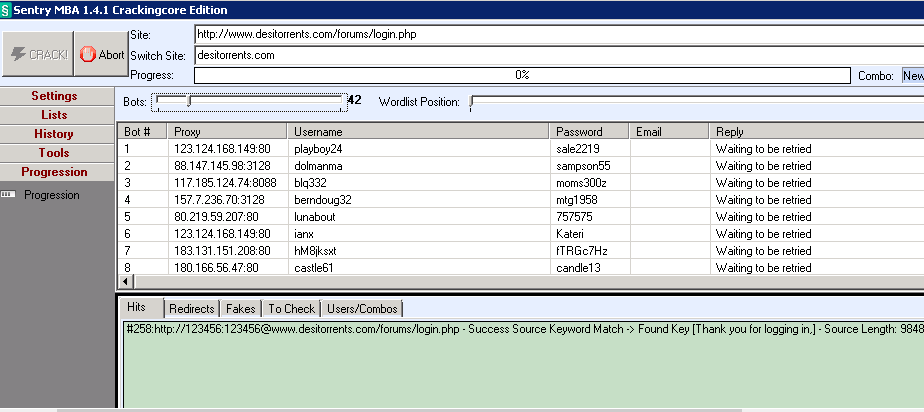Click the Bots slider handle
924x412 pixels.
click(189, 101)
